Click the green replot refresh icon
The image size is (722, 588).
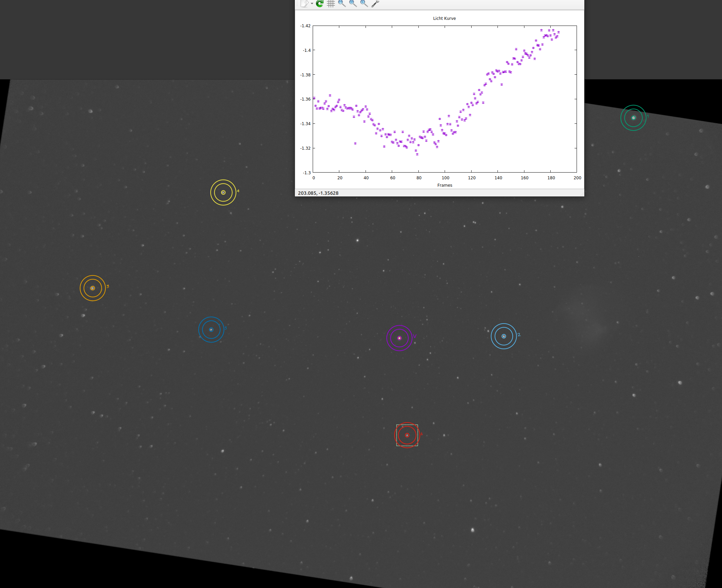pyautogui.click(x=320, y=3)
